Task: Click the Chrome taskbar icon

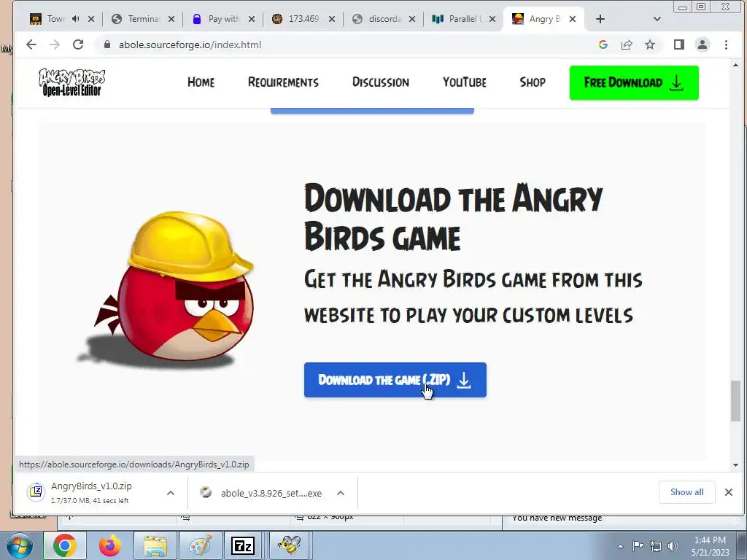Action: click(65, 545)
